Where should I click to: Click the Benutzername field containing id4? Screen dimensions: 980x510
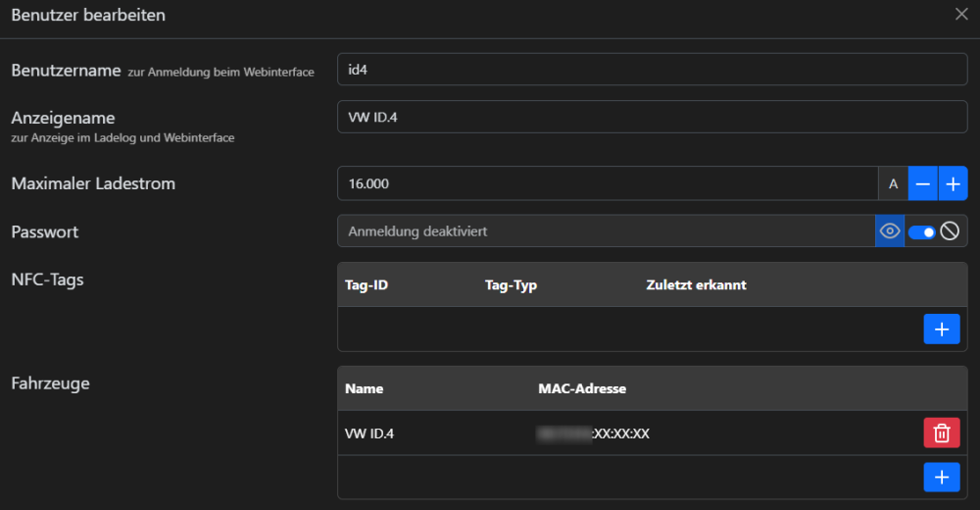point(652,70)
